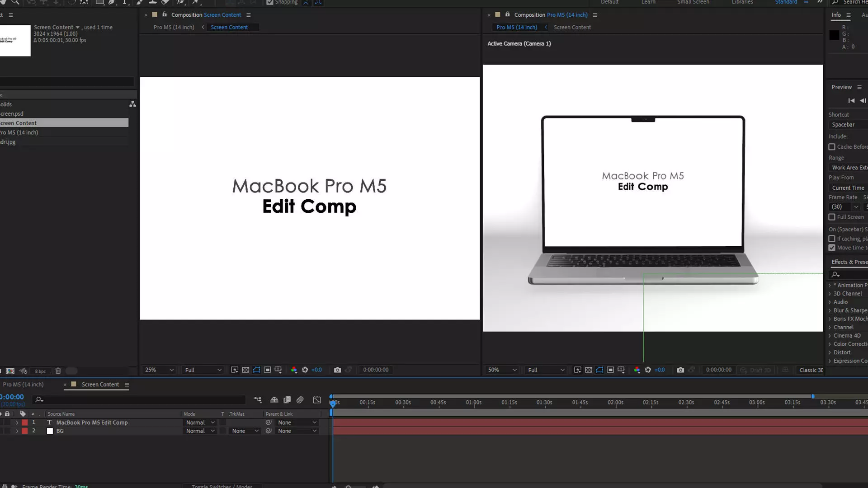
Task: Uncheck Move time to preview time
Action: pyautogui.click(x=832, y=248)
